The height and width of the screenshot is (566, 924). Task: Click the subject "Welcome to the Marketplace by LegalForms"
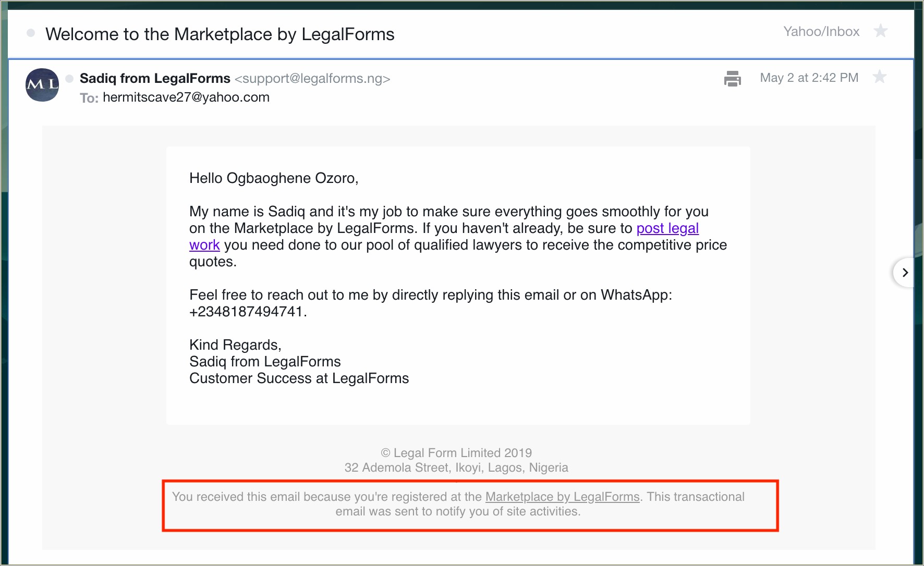(220, 34)
